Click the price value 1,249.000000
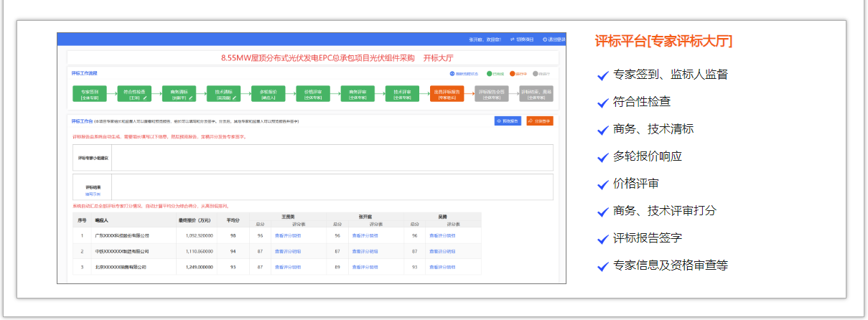The image size is (868, 320). tap(200, 267)
